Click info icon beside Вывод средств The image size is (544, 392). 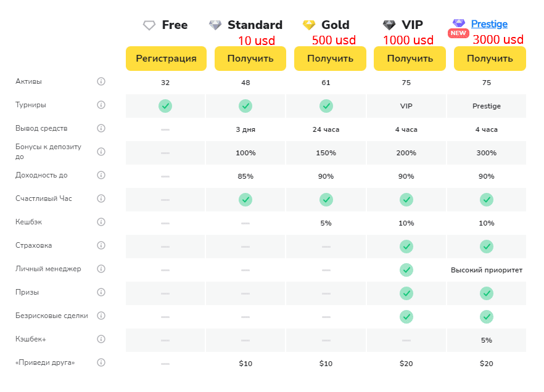(101, 128)
